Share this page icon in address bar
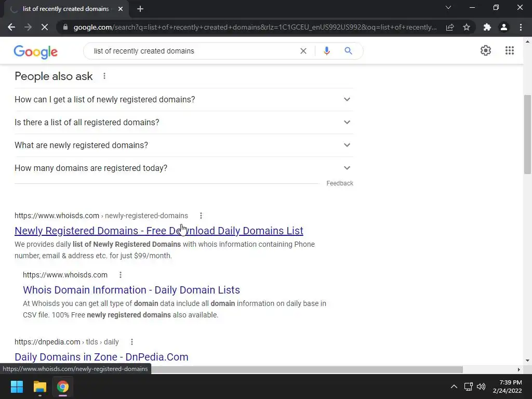The width and height of the screenshot is (532, 399). point(450,27)
